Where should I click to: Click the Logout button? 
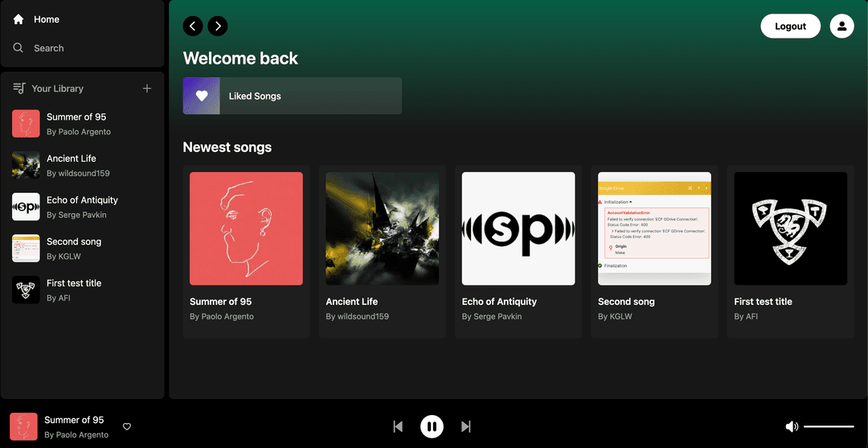(x=791, y=26)
